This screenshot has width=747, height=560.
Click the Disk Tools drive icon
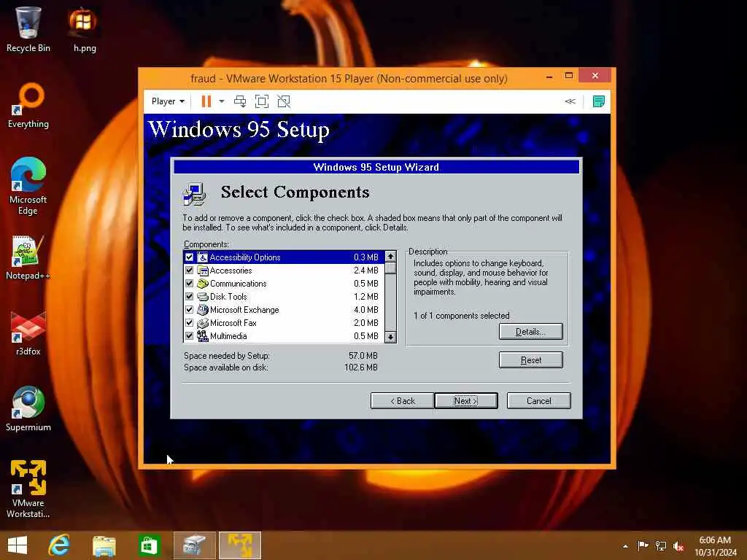coord(203,297)
